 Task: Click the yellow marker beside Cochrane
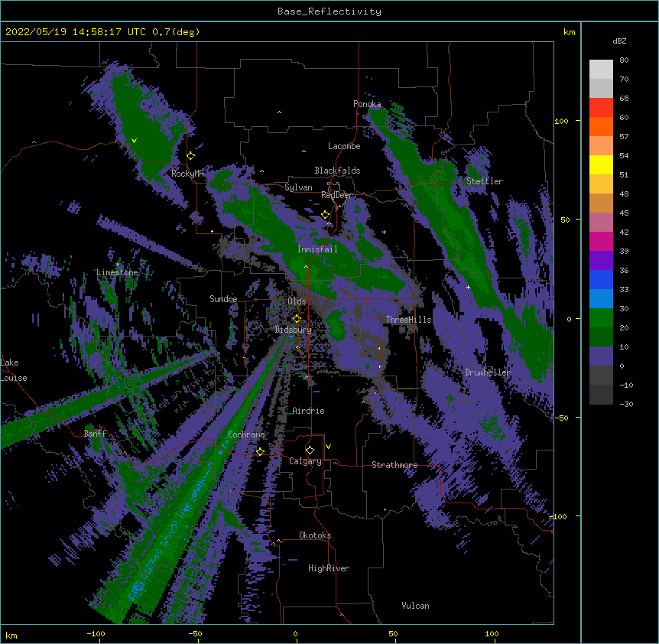click(260, 451)
